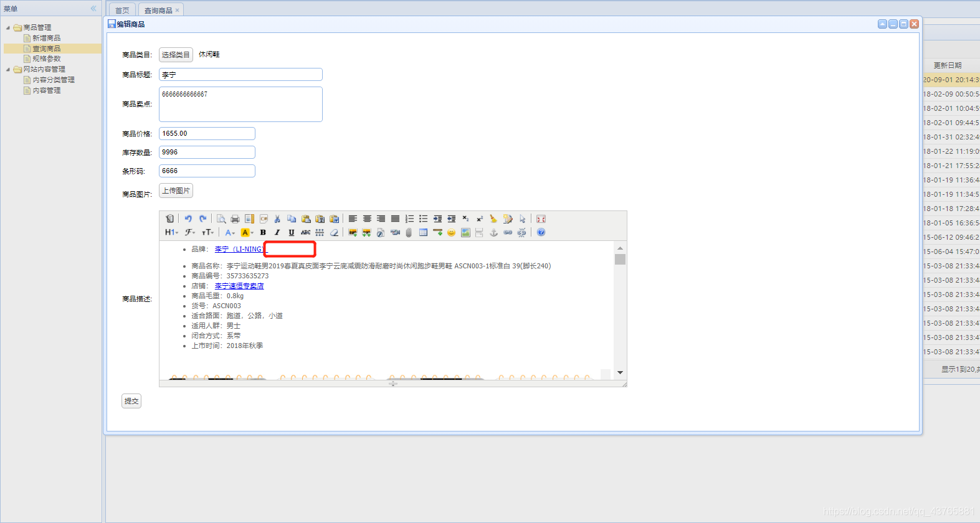
Task: Switch editor to fullscreen mode
Action: 541,219
